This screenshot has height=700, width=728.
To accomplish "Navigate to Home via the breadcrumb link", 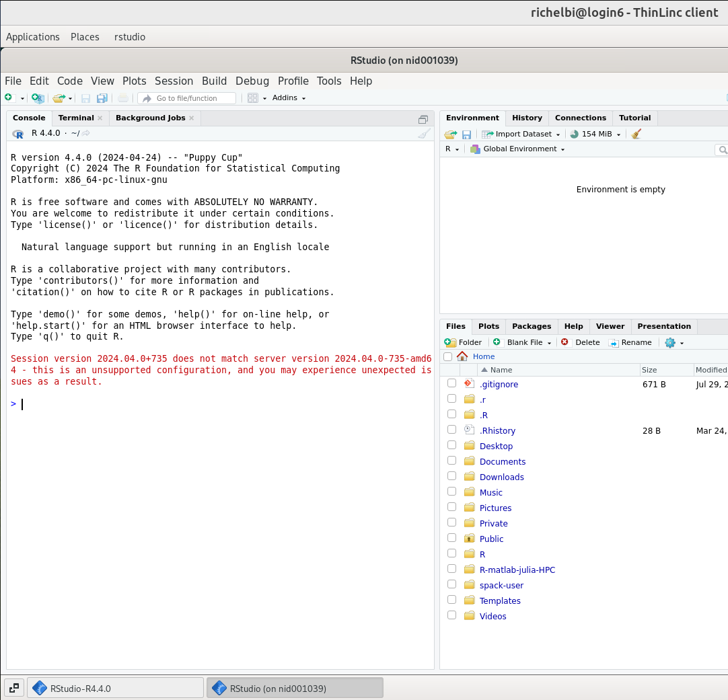I will coord(483,356).
